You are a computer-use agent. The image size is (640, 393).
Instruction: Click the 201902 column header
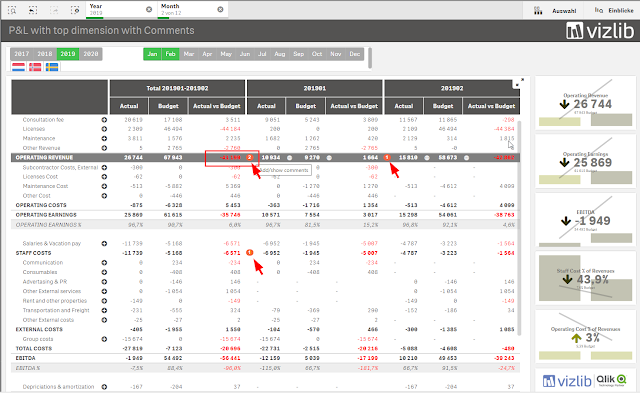click(x=452, y=88)
